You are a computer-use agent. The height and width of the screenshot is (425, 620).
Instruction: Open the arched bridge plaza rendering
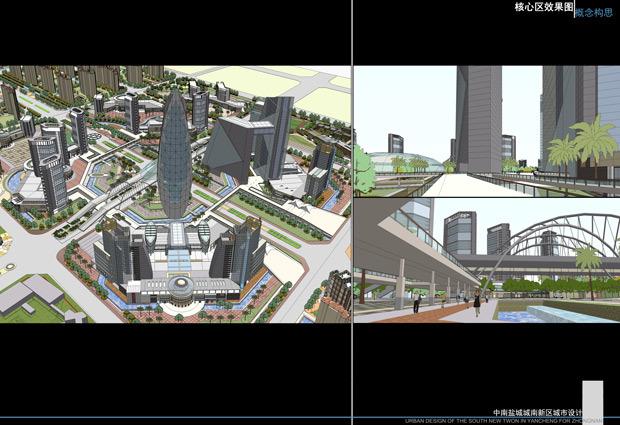(487, 261)
